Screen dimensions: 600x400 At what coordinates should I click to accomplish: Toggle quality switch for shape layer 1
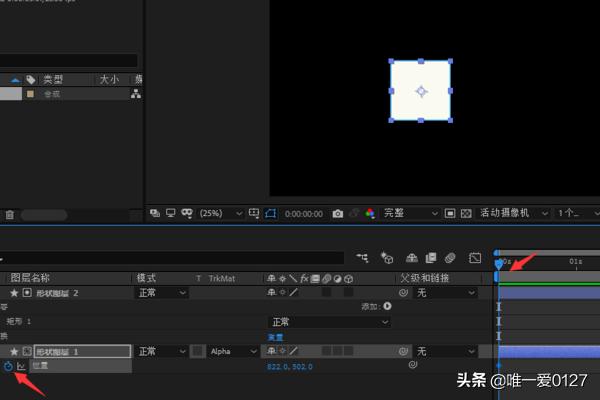coord(293,351)
